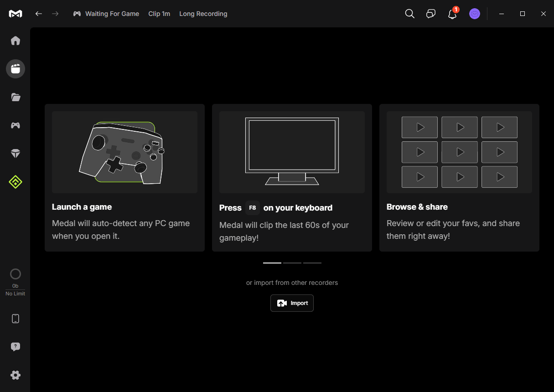Click the video grid illustration
Viewport: 554px width, 392px height.
pos(460,152)
